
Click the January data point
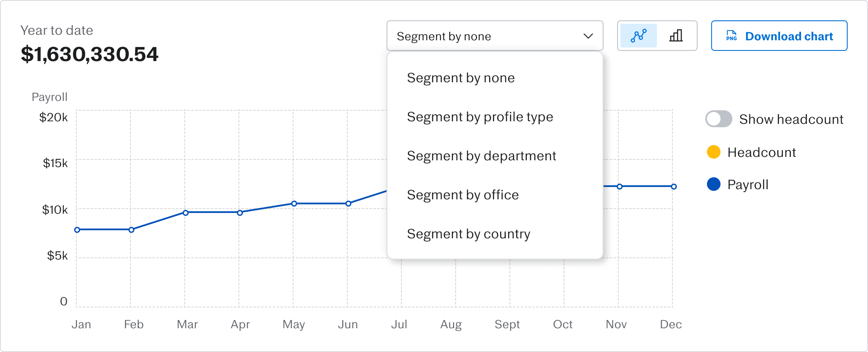[x=77, y=230]
